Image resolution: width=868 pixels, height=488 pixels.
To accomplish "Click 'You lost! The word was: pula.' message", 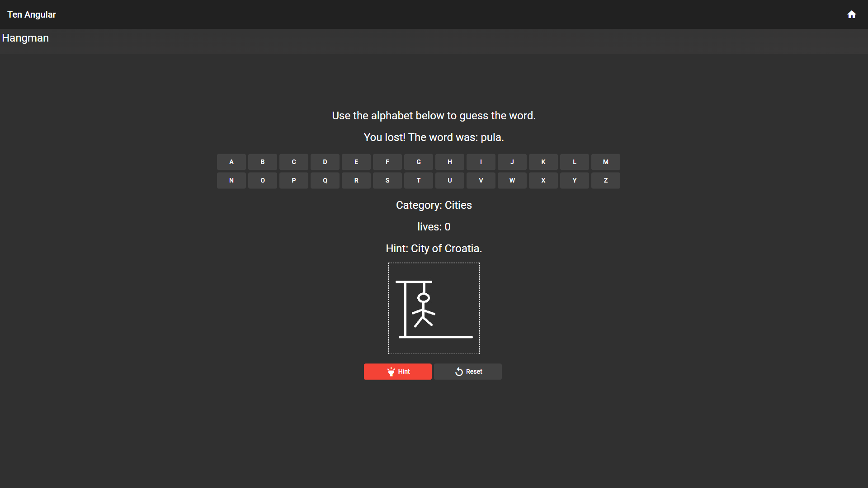I will [x=434, y=137].
